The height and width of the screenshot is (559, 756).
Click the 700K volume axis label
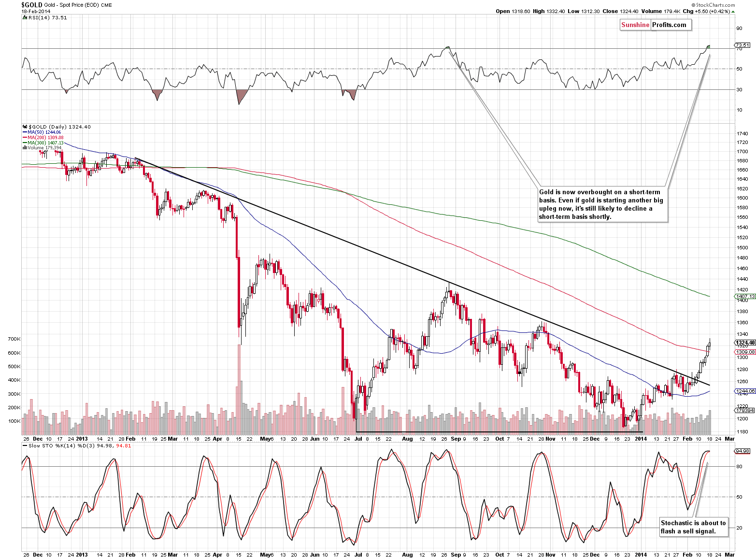click(x=14, y=339)
